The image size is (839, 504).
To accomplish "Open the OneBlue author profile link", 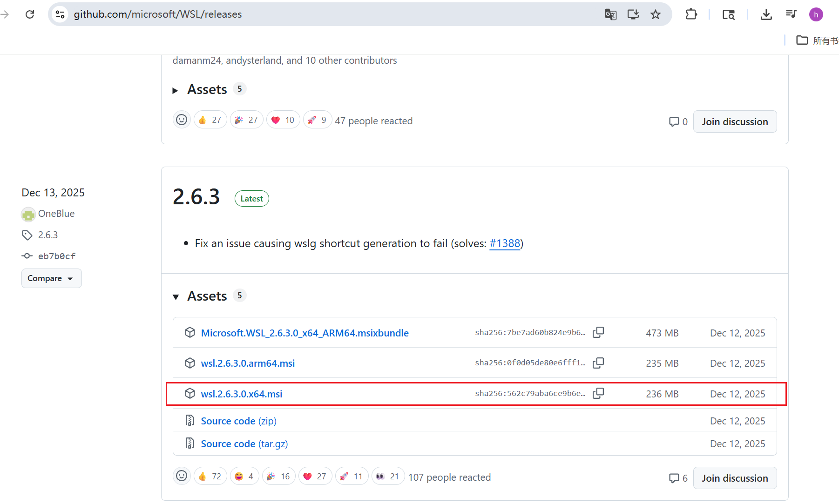I will (x=56, y=214).
